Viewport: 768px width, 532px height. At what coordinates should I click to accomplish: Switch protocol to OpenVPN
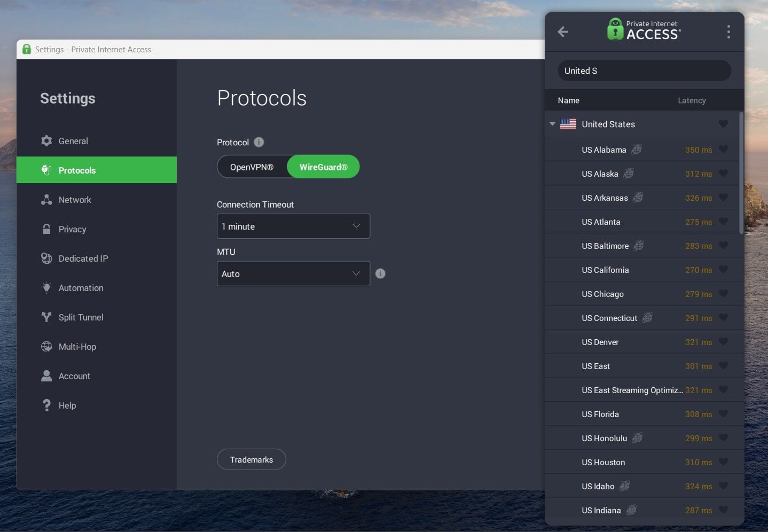pyautogui.click(x=251, y=167)
